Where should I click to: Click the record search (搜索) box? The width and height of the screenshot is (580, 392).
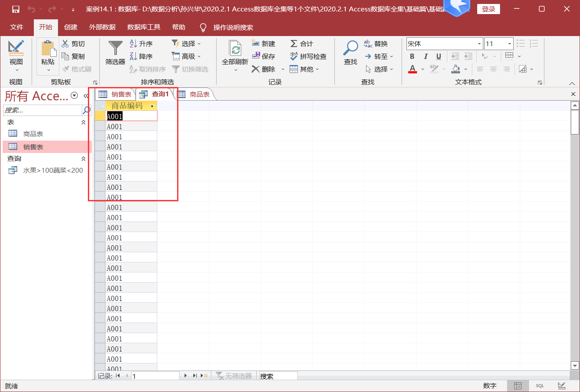tap(278, 376)
